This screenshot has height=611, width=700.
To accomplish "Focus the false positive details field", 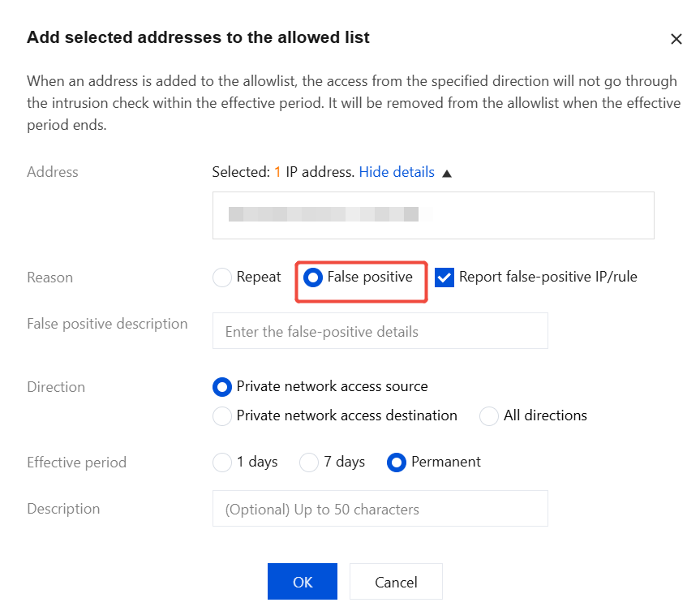I will tap(380, 331).
